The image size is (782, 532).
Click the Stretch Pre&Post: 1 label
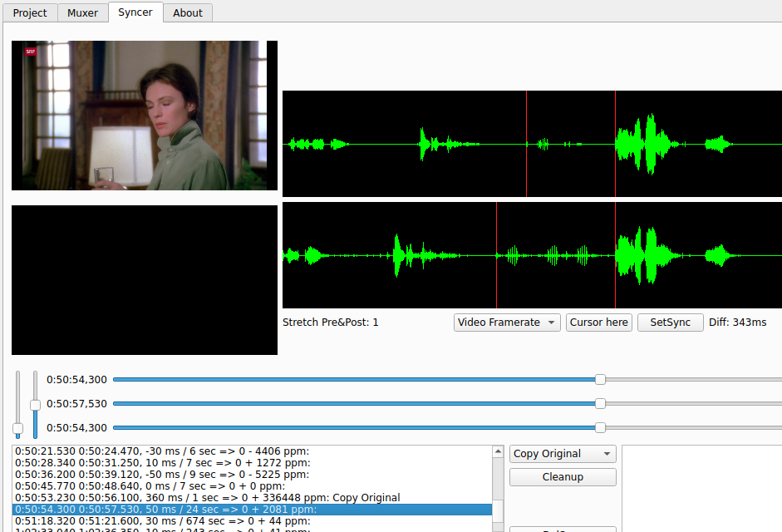tap(331, 323)
